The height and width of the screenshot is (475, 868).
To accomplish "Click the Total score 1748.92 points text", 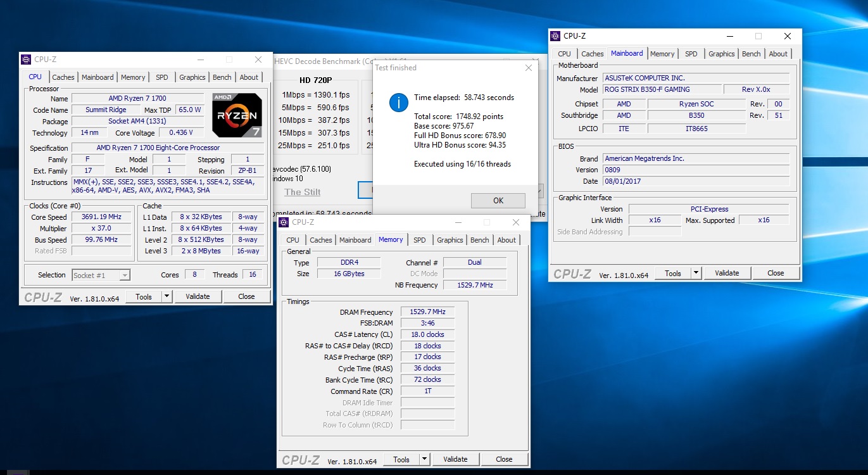I will point(459,117).
